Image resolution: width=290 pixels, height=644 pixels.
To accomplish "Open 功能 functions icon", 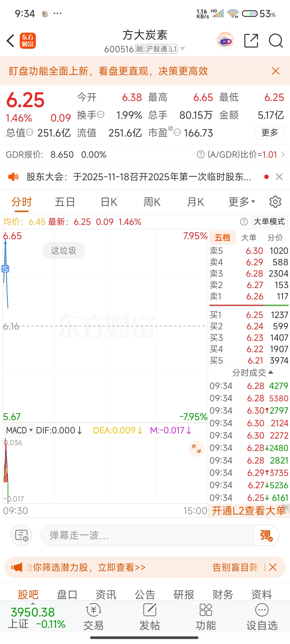I will point(206,617).
